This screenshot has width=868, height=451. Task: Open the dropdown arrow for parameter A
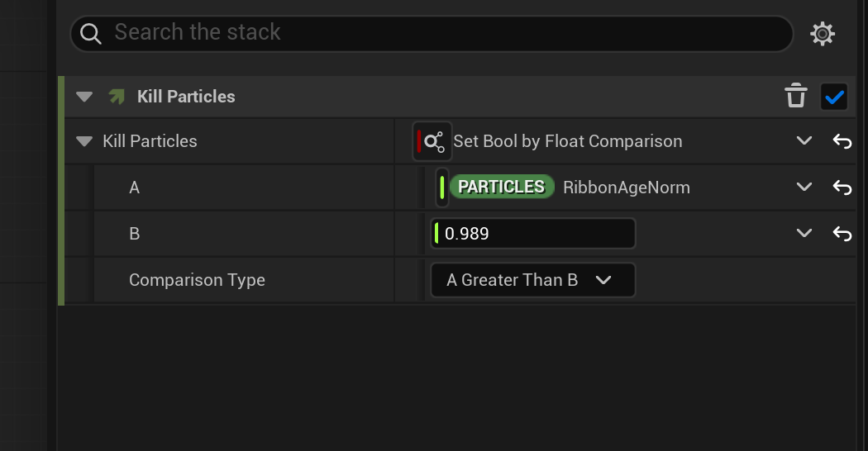tap(804, 188)
